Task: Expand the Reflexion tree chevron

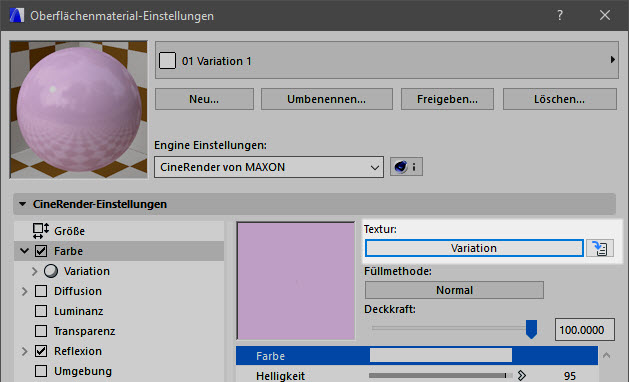Action: (24, 352)
